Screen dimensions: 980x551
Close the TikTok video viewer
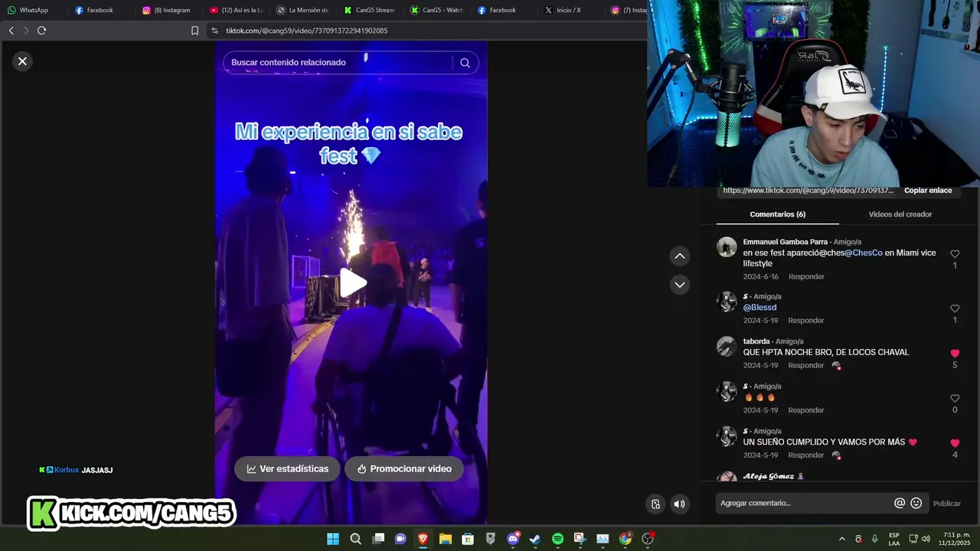(22, 61)
